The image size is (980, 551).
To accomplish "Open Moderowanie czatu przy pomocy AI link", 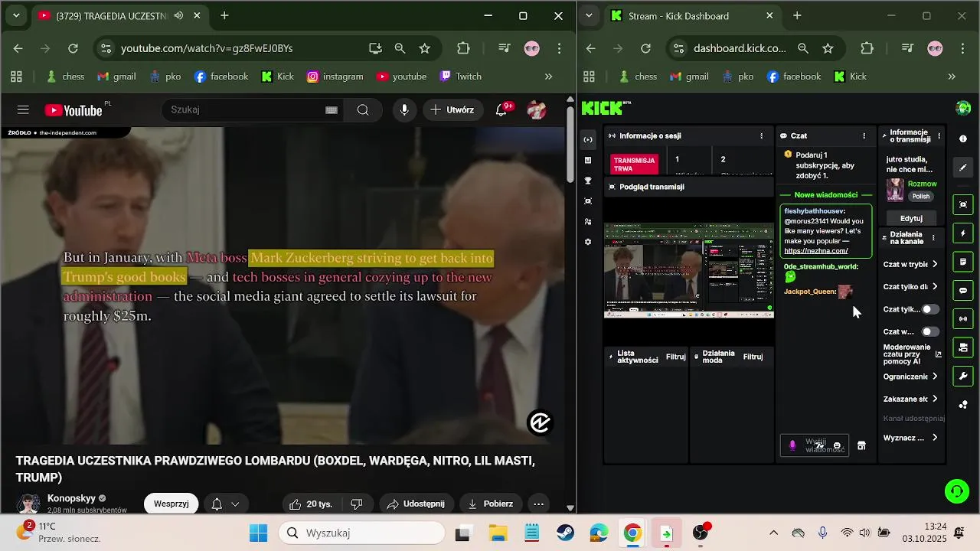I will 913,354.
